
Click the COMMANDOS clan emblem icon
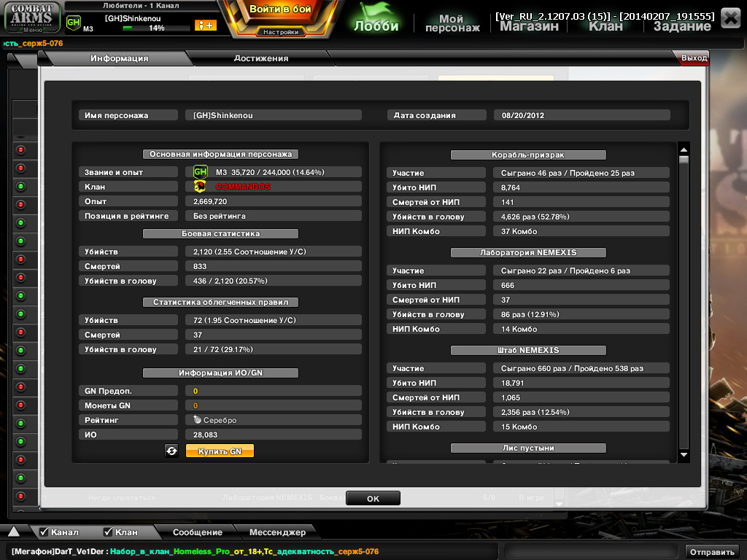point(200,187)
